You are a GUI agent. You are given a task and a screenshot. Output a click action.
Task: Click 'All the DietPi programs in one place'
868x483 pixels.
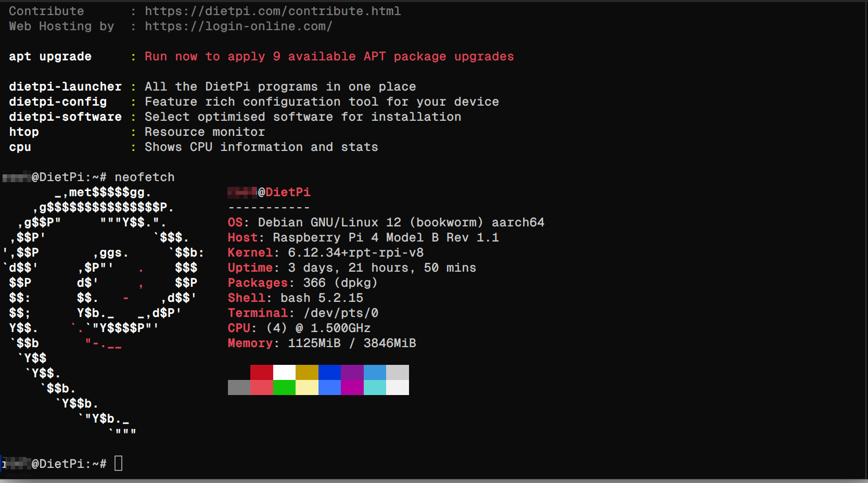coord(280,86)
